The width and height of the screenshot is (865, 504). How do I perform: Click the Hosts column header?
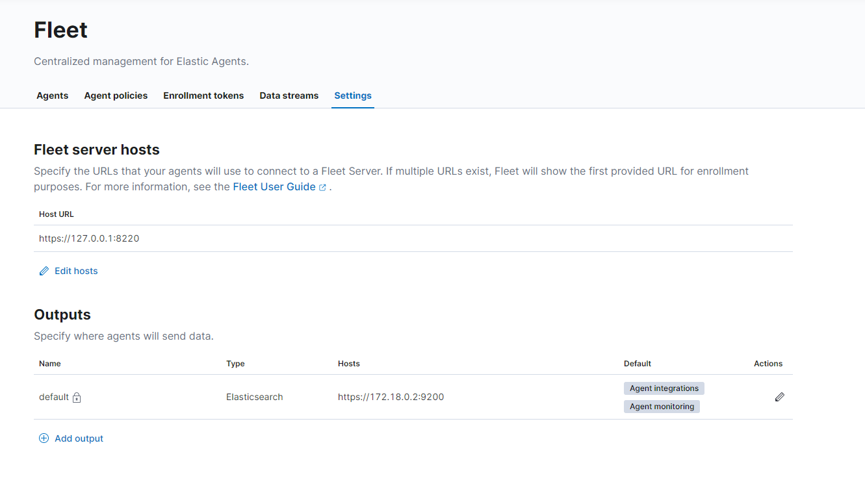click(x=349, y=364)
